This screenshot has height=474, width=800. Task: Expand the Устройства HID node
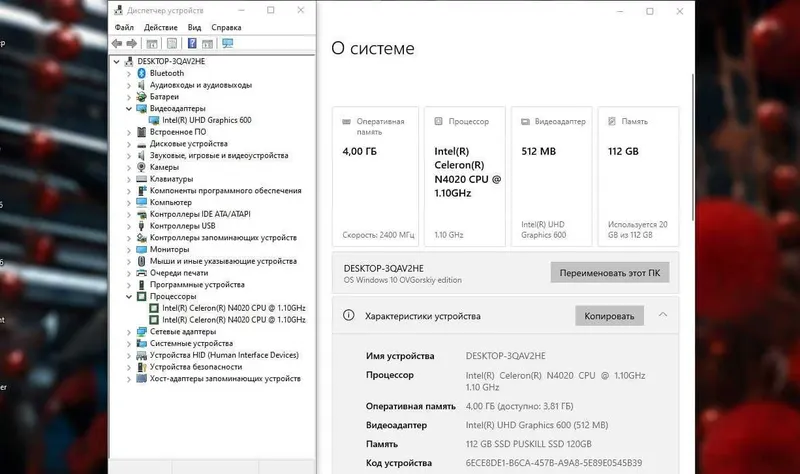click(x=129, y=355)
